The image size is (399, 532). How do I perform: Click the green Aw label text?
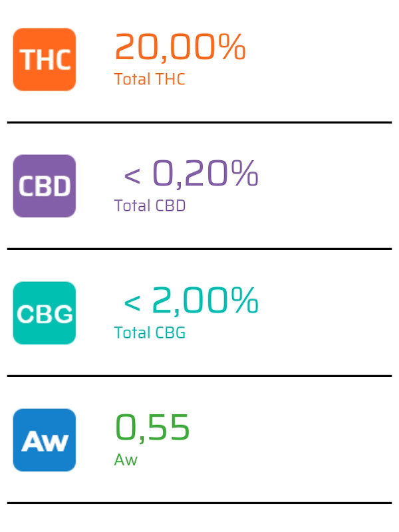pos(126,460)
